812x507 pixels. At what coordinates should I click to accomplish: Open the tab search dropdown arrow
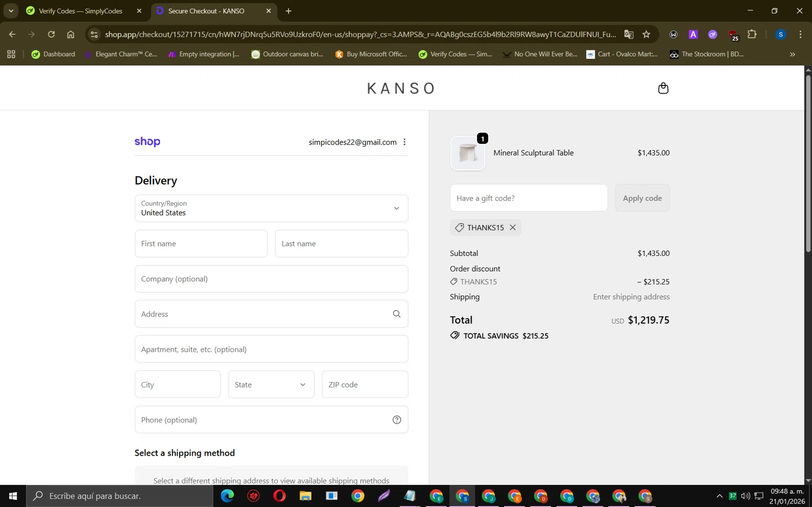point(11,11)
